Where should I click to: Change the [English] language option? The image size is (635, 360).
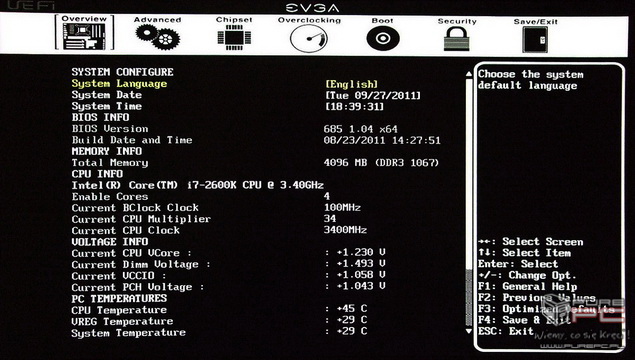[352, 84]
